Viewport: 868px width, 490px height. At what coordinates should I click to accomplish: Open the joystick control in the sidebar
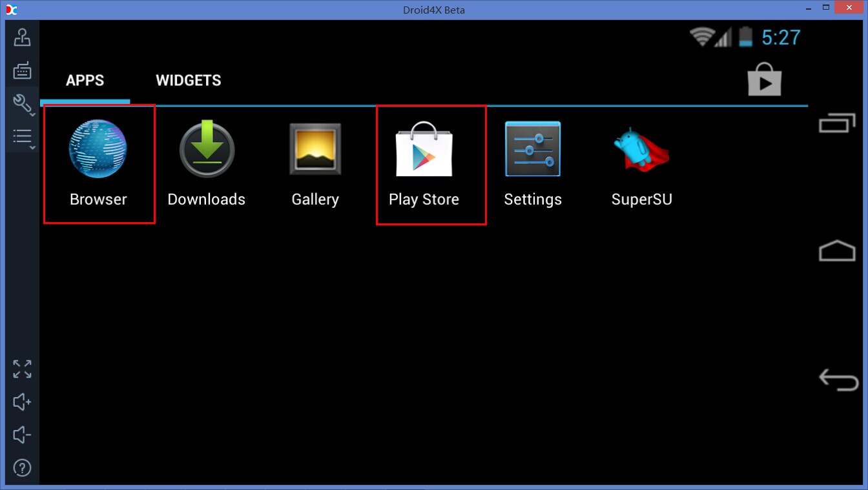pyautogui.click(x=22, y=37)
